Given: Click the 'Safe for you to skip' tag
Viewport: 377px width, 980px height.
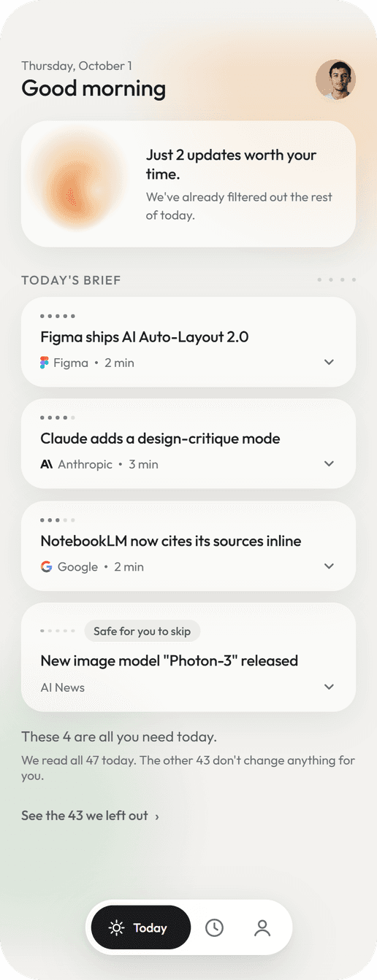Looking at the screenshot, I should tap(142, 631).
